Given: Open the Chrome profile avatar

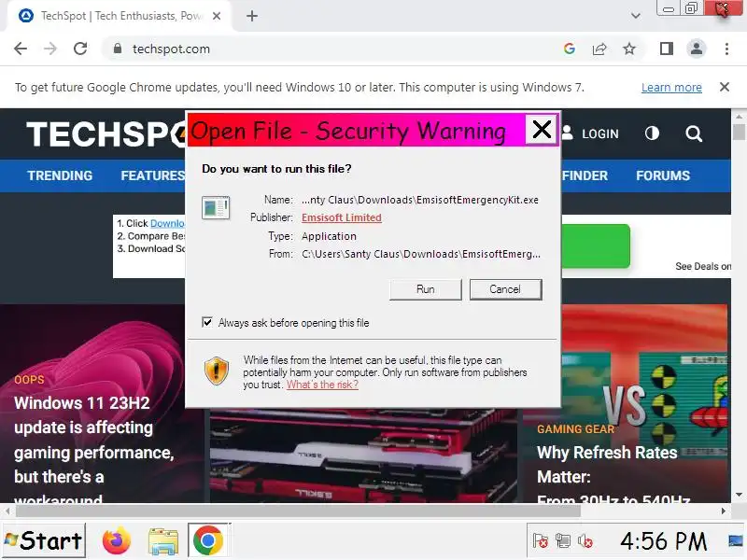Looking at the screenshot, I should tap(696, 49).
